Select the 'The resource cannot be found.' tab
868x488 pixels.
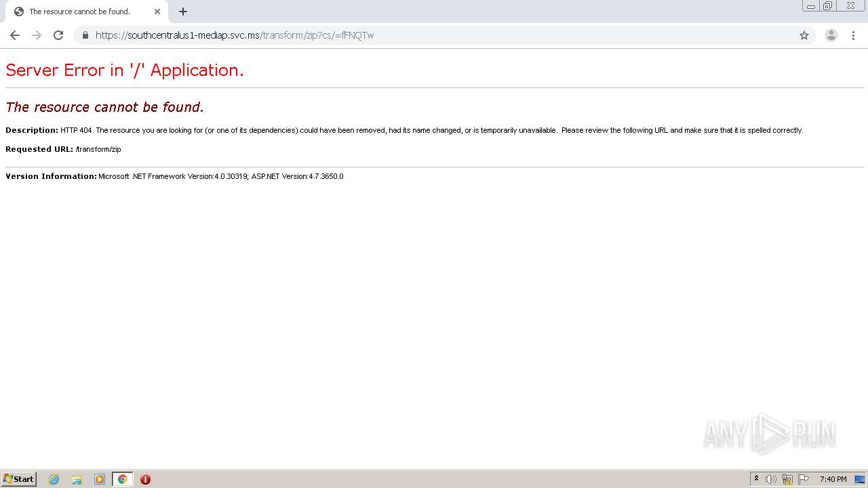[87, 12]
